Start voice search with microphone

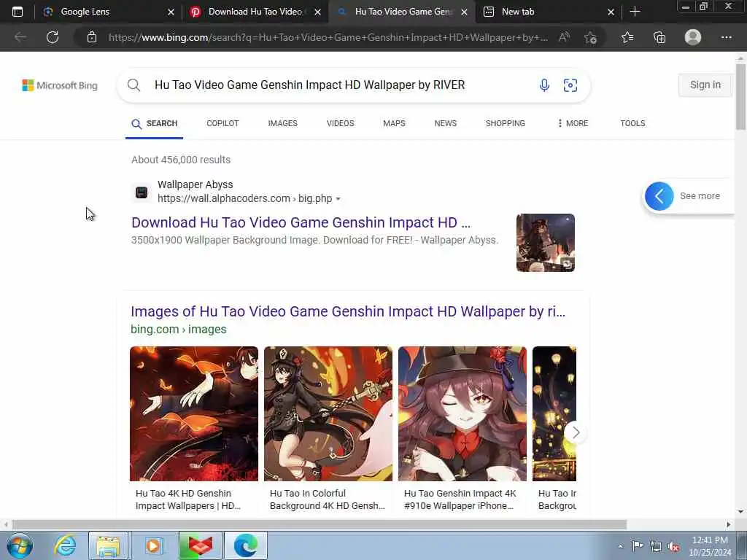click(x=544, y=85)
